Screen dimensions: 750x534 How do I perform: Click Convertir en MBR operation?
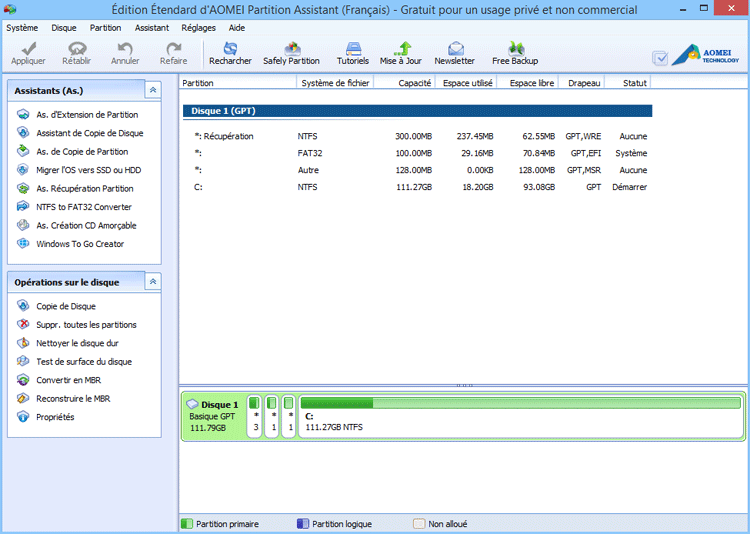pyautogui.click(x=68, y=380)
